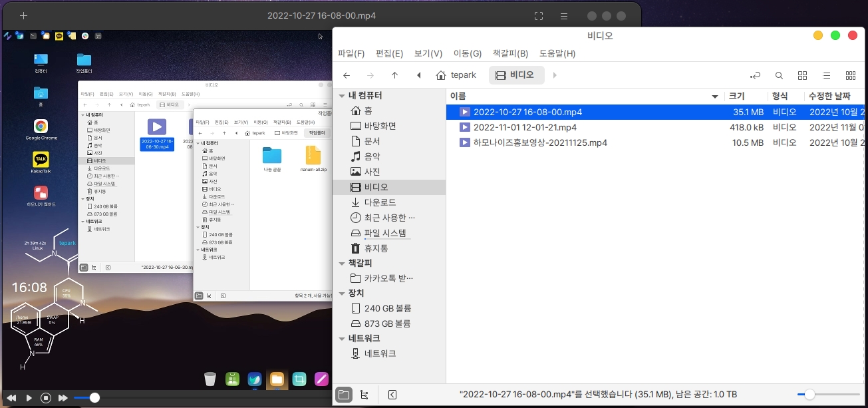Enter fullscreen mode in the video player

pos(539,16)
